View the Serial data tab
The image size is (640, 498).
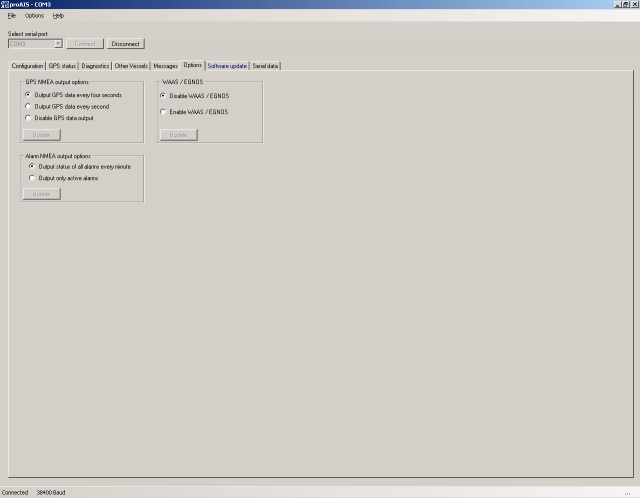[266, 66]
